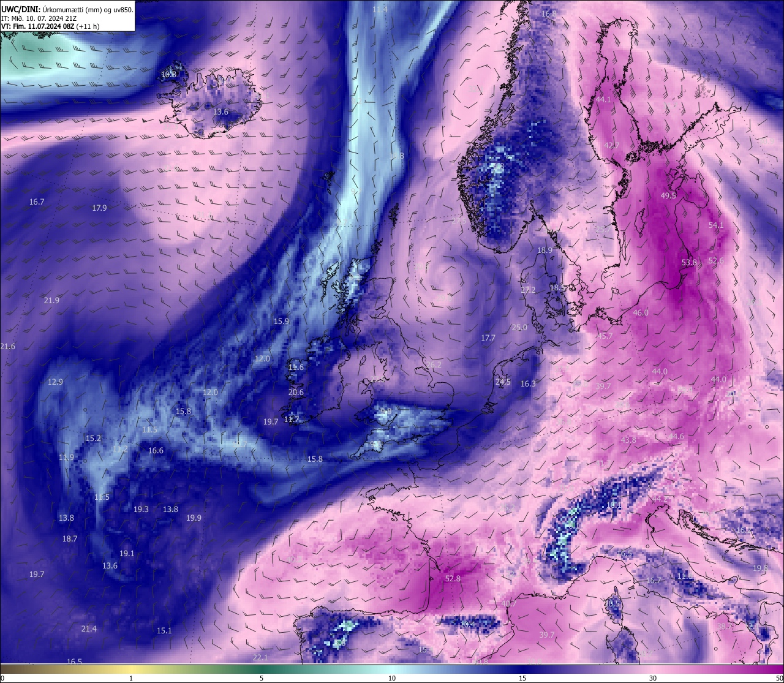Click the 25.0 value label

tap(519, 327)
